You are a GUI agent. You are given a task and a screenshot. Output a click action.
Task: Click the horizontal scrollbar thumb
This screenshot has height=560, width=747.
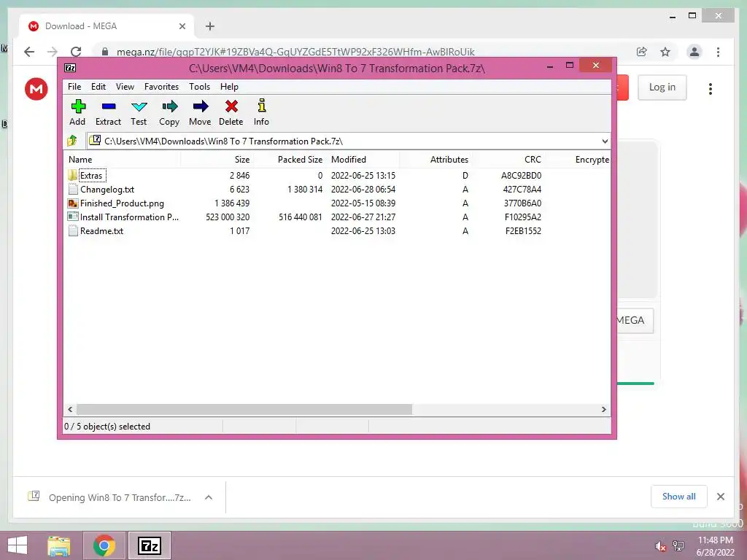pyautogui.click(x=244, y=410)
